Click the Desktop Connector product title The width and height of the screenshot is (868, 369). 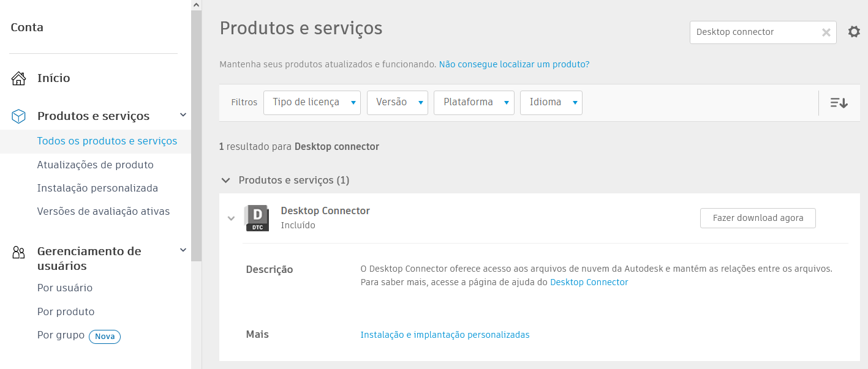click(325, 211)
